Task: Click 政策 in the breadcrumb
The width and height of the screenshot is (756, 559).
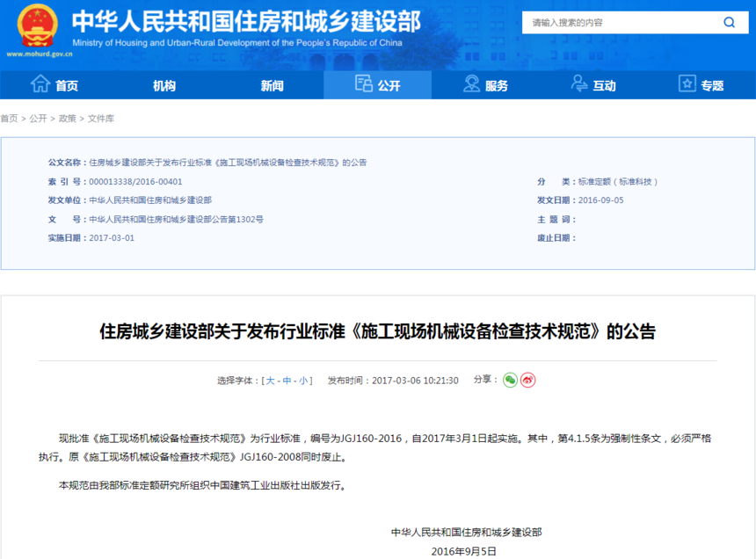Action: tap(68, 119)
